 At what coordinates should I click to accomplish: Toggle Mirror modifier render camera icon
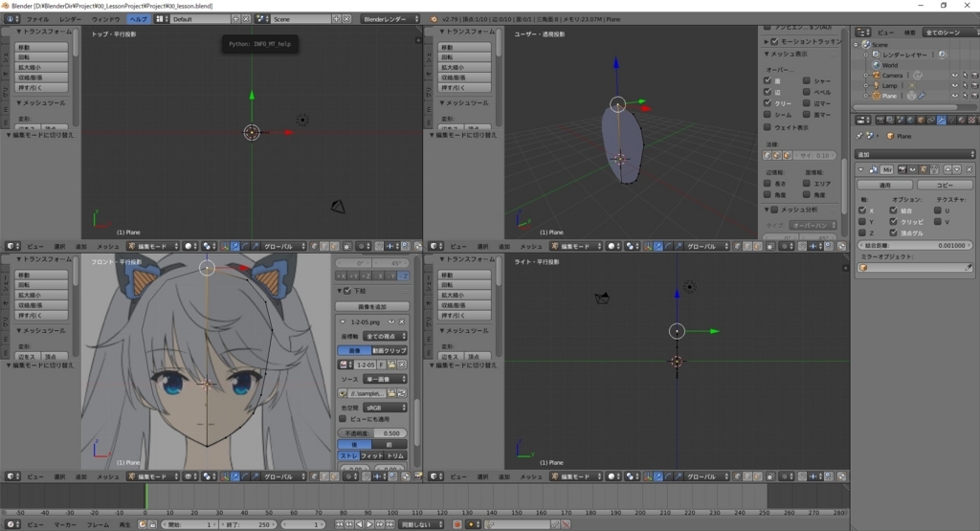(902, 169)
